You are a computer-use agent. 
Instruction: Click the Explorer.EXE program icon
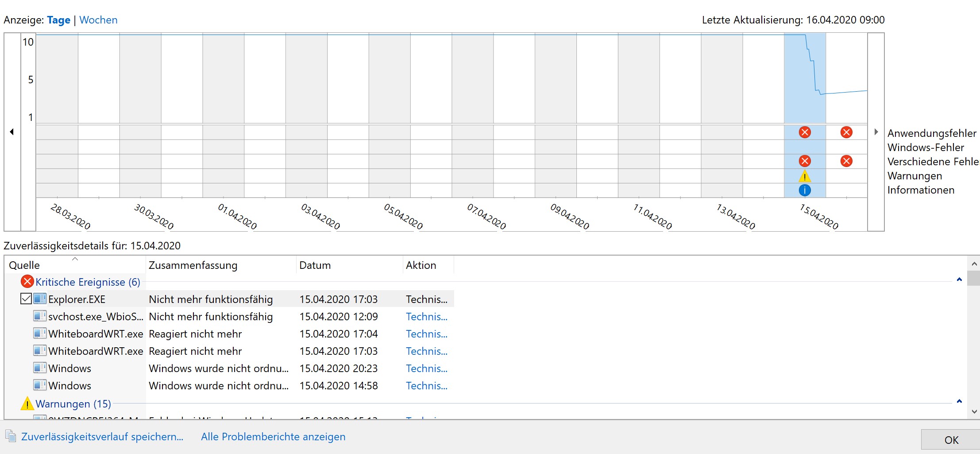coord(40,299)
